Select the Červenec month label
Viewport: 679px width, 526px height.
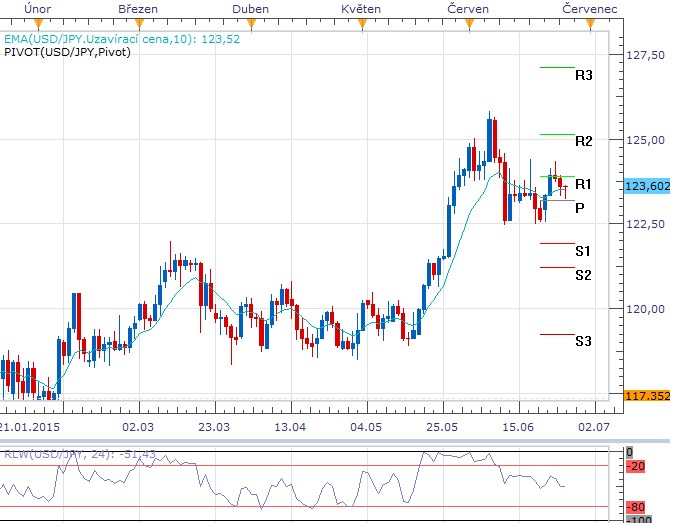589,9
